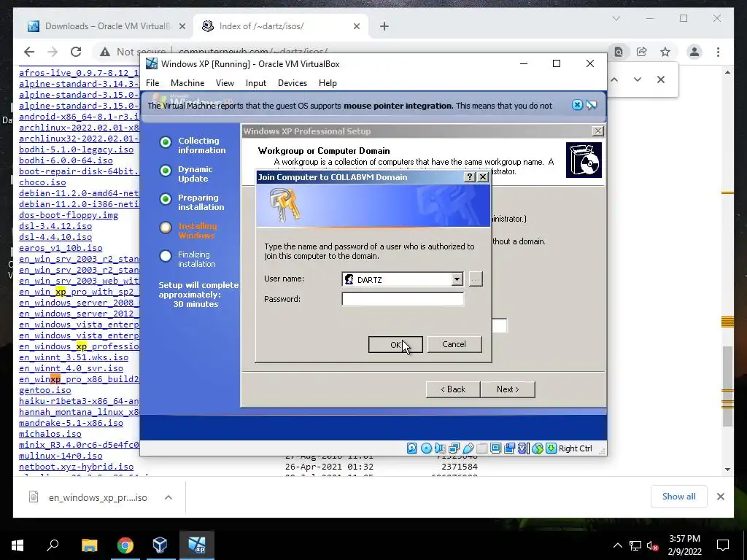
Task: Click Show all downloads
Action: 679,497
